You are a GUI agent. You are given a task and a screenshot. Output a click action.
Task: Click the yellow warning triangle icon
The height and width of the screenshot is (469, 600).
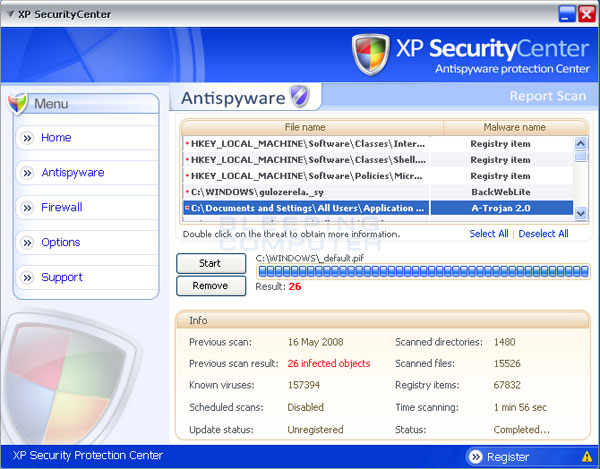pyautogui.click(x=587, y=456)
